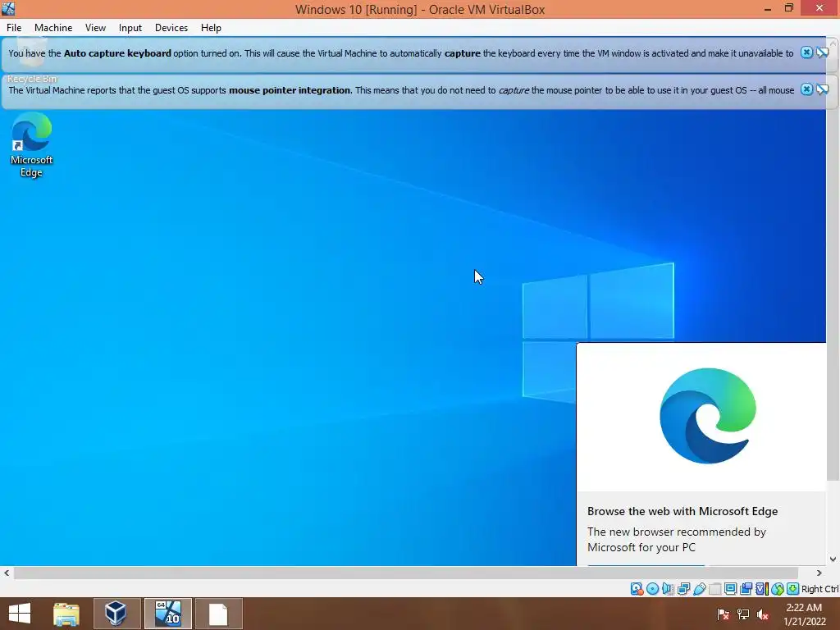Open the Action Center flag tray icon
The width and height of the screenshot is (840, 630).
point(724,614)
